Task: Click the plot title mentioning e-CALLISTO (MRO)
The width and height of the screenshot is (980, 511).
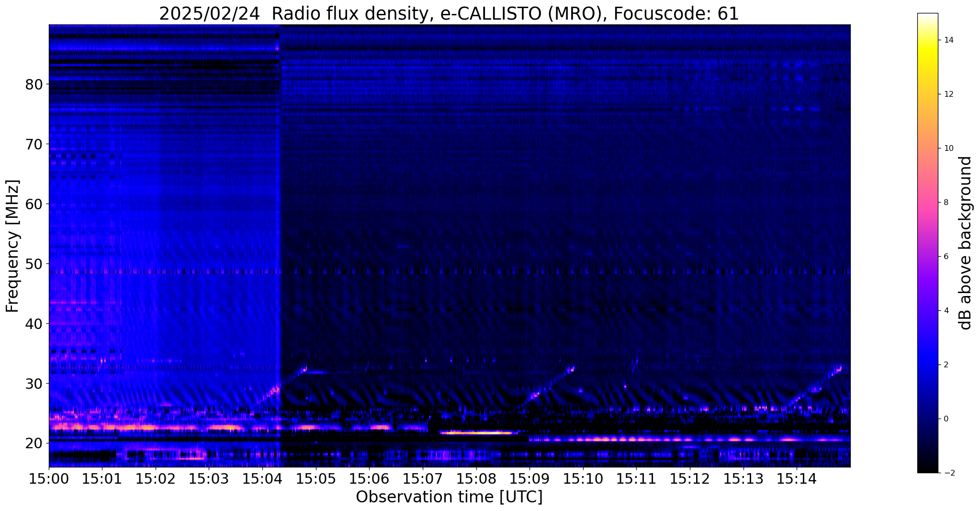Action: 449,13
